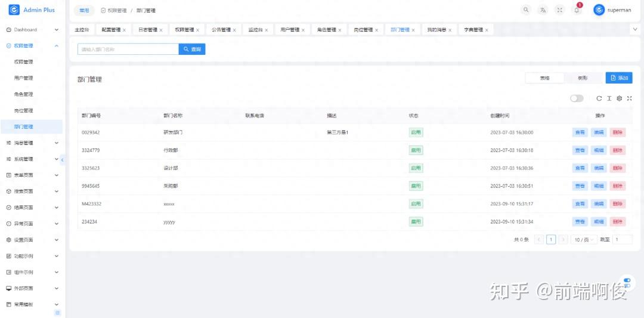This screenshot has height=318, width=644.
Task: Close the 岗位管理 tab
Action: coord(377,30)
